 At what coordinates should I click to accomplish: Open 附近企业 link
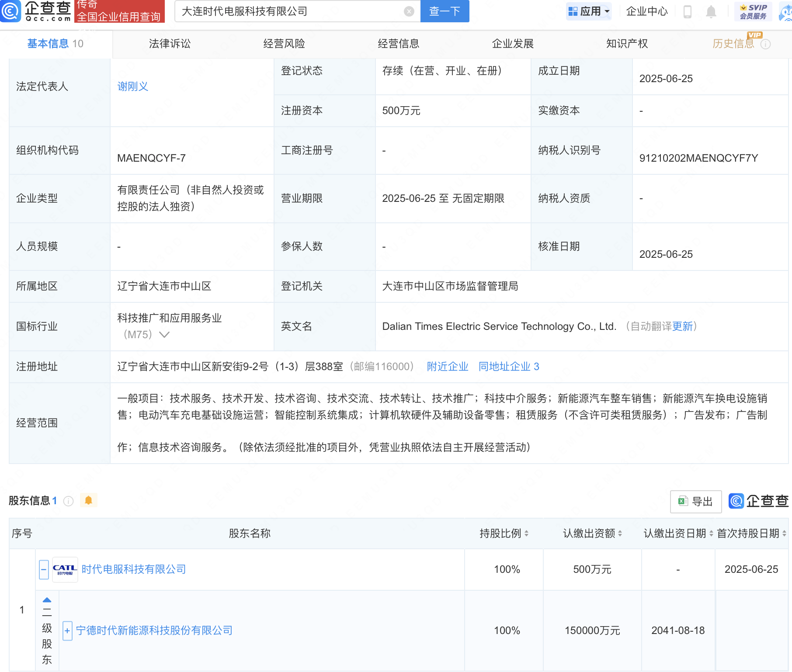(x=448, y=367)
